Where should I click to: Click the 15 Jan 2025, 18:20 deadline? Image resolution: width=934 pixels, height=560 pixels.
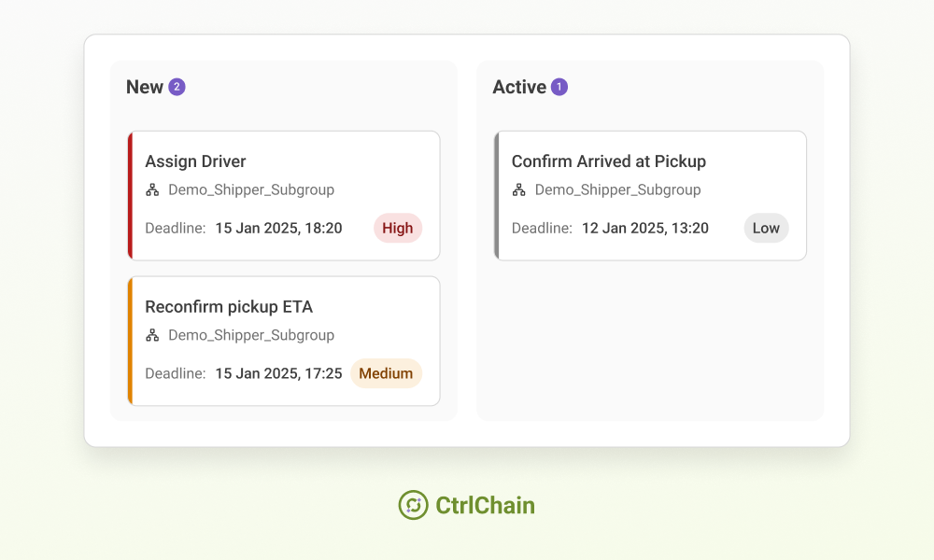coord(278,228)
